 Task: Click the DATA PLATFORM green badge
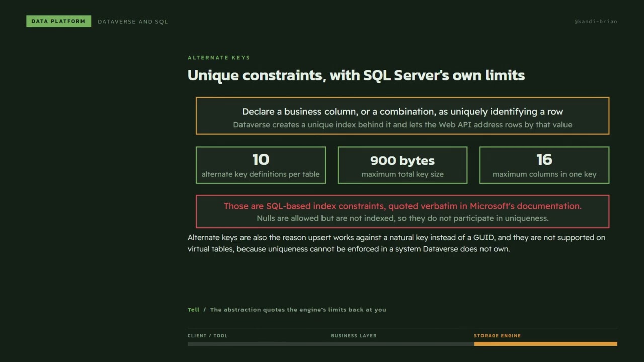point(58,21)
